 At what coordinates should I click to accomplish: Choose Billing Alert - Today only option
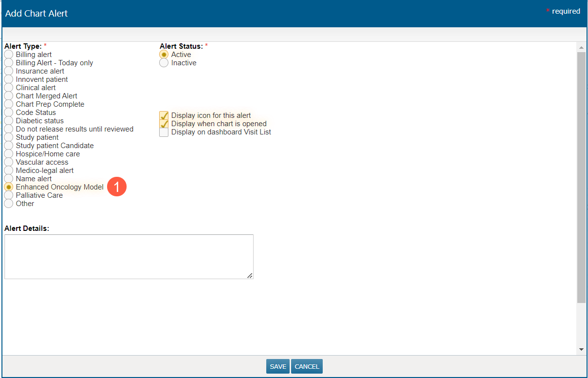[x=9, y=63]
